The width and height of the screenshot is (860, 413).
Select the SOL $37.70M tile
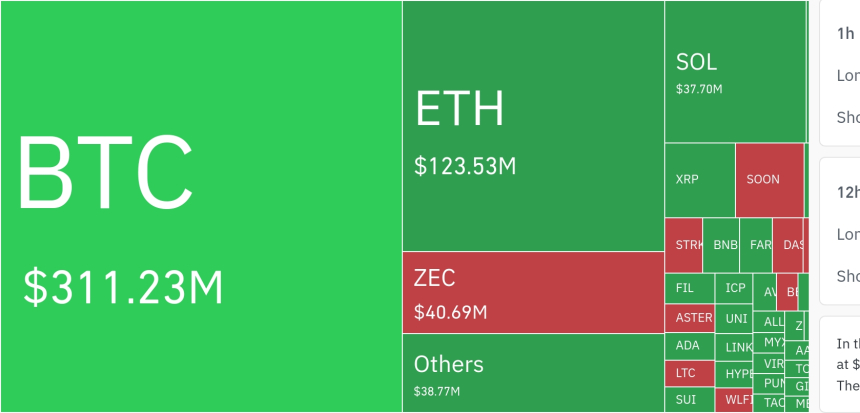click(x=735, y=72)
